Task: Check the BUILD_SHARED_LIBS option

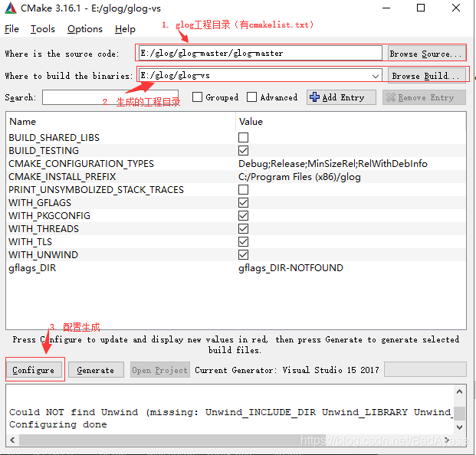Action: 243,137
